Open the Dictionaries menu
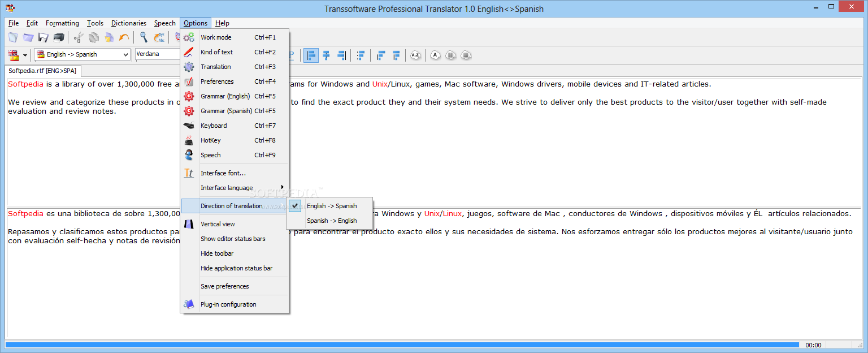The image size is (868, 353). (x=129, y=23)
